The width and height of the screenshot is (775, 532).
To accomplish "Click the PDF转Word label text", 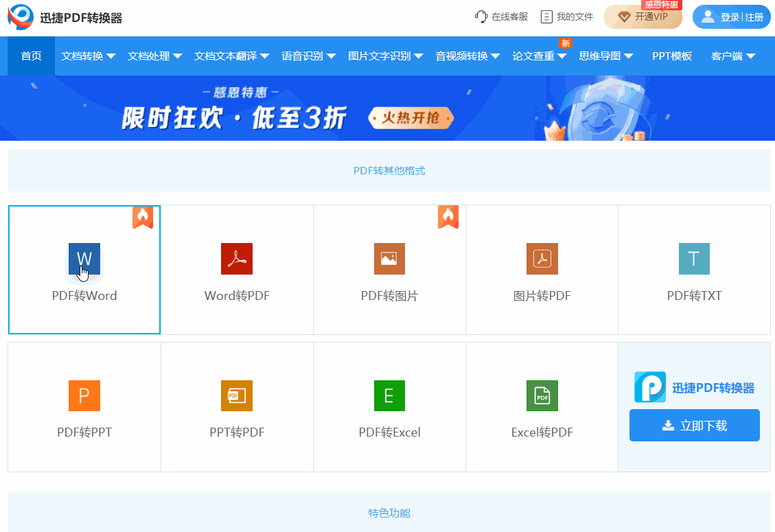I will pyautogui.click(x=84, y=296).
